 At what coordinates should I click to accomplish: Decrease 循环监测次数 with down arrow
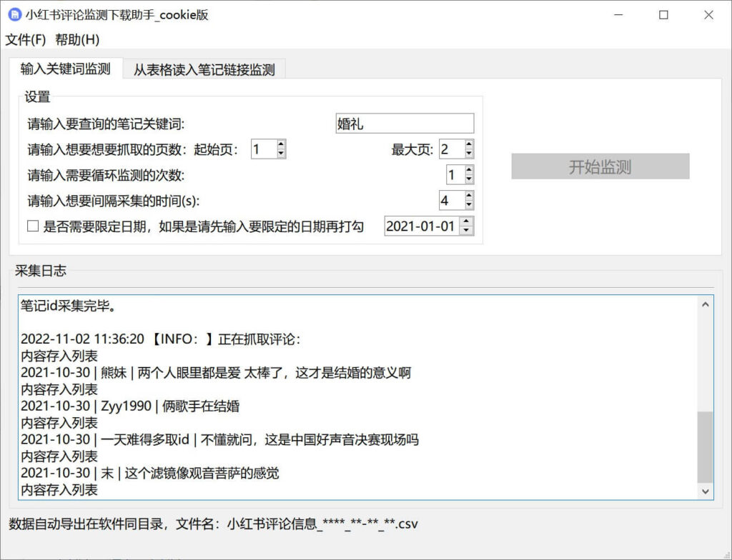[469, 180]
